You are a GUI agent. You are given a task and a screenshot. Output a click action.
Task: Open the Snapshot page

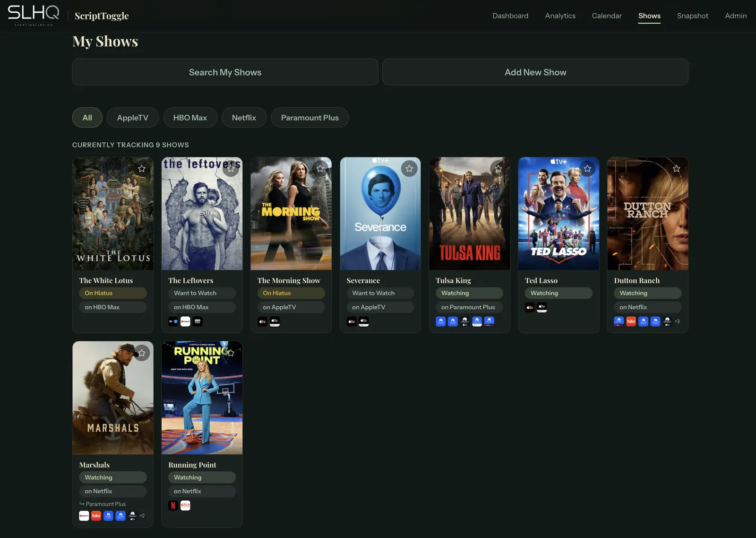tap(693, 16)
